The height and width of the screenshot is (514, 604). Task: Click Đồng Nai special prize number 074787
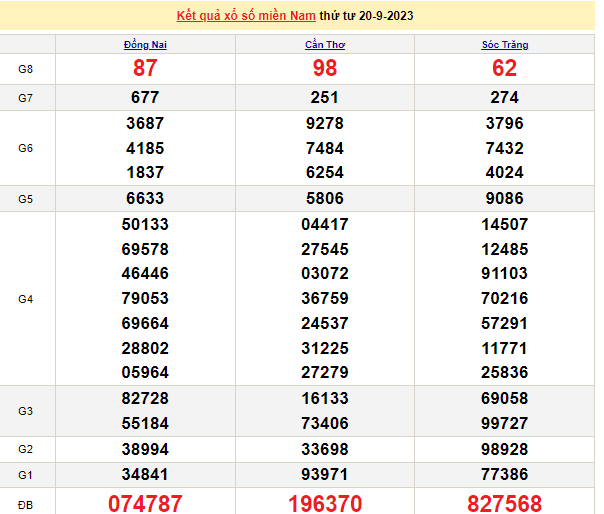pyautogui.click(x=146, y=501)
